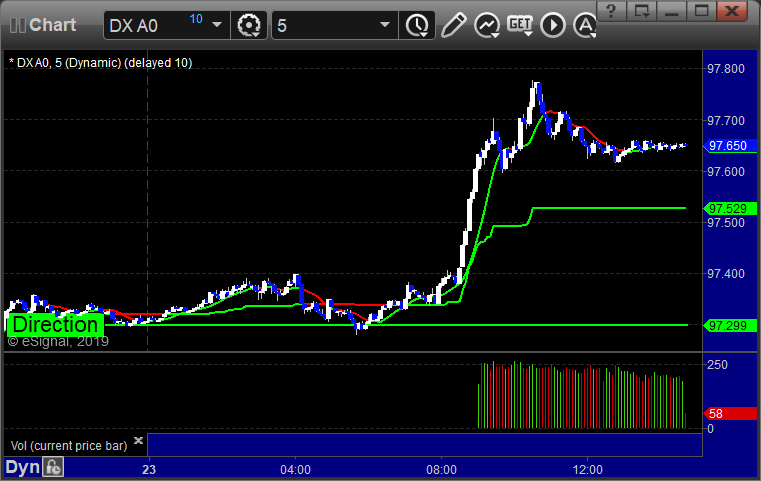The height and width of the screenshot is (481, 761).
Task: Click the help question mark button
Action: (611, 10)
